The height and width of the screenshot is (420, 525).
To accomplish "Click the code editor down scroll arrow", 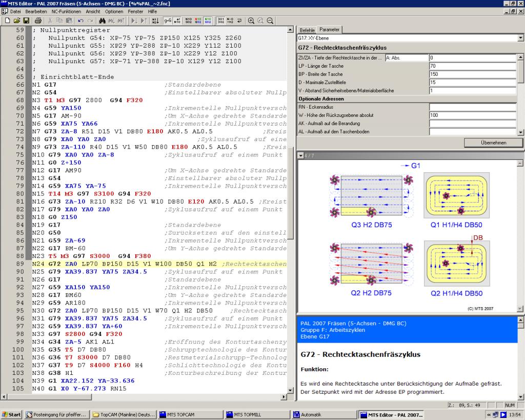I will coord(290,391).
